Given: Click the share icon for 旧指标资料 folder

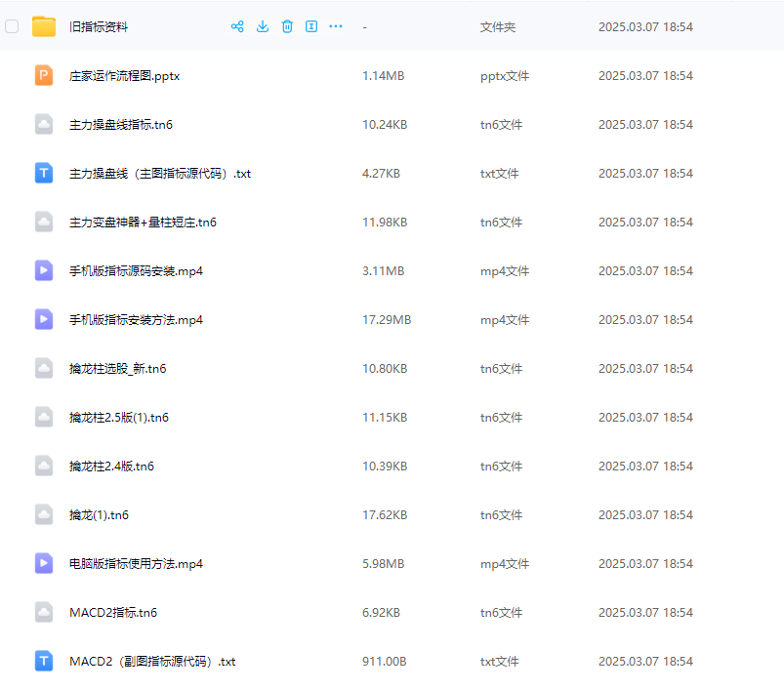Looking at the screenshot, I should [x=237, y=26].
